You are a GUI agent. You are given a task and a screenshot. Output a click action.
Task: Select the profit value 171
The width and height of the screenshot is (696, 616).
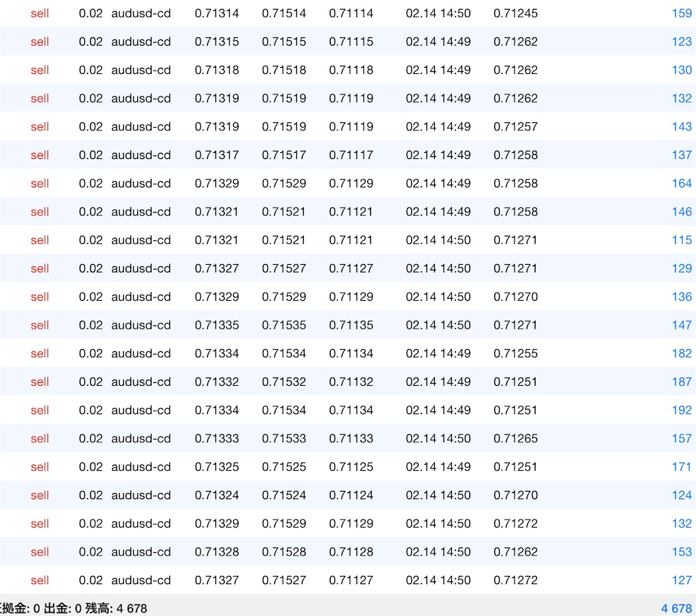pyautogui.click(x=682, y=467)
